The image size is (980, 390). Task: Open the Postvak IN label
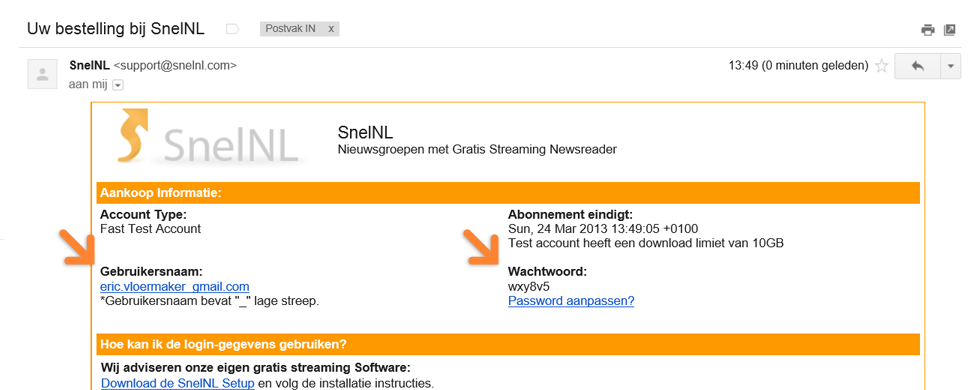pyautogui.click(x=291, y=29)
